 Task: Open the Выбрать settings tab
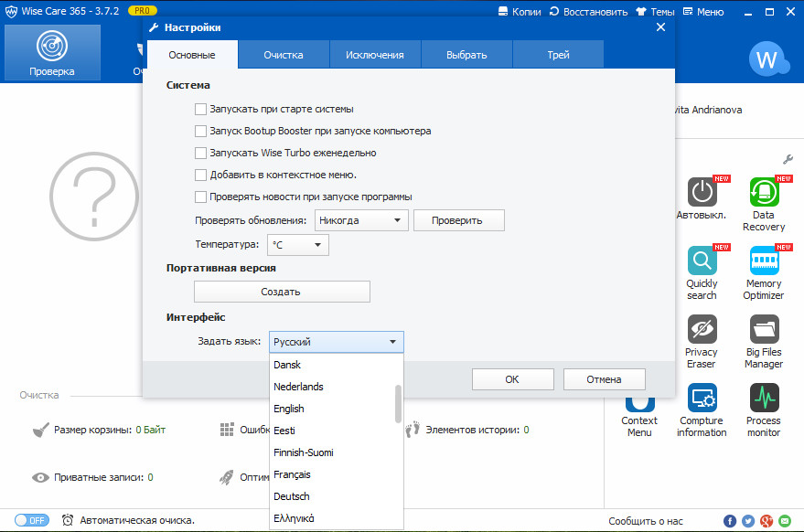coord(466,55)
